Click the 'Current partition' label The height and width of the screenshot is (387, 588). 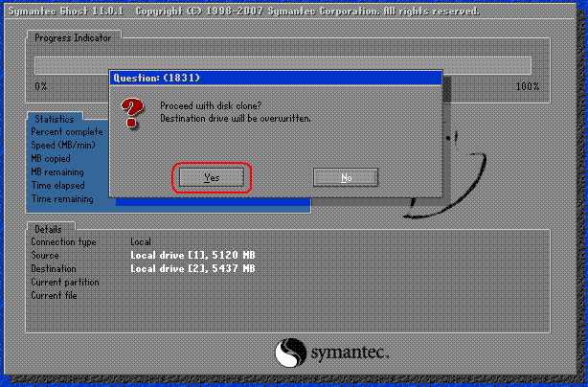point(65,282)
